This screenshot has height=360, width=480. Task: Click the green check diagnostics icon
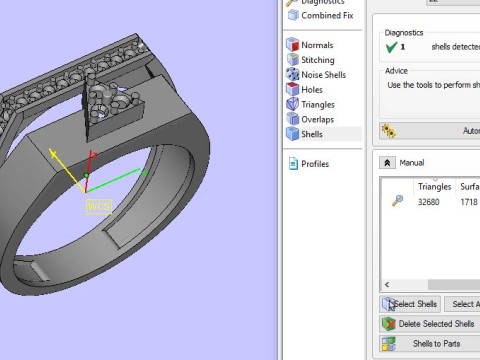[391, 47]
